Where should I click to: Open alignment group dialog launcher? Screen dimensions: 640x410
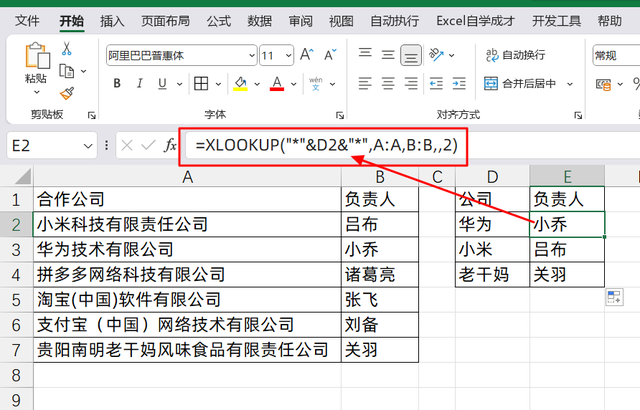point(578,116)
